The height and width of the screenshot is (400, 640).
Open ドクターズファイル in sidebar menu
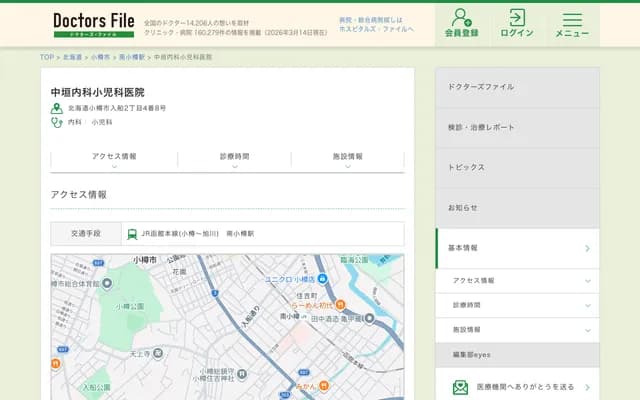pyautogui.click(x=517, y=87)
